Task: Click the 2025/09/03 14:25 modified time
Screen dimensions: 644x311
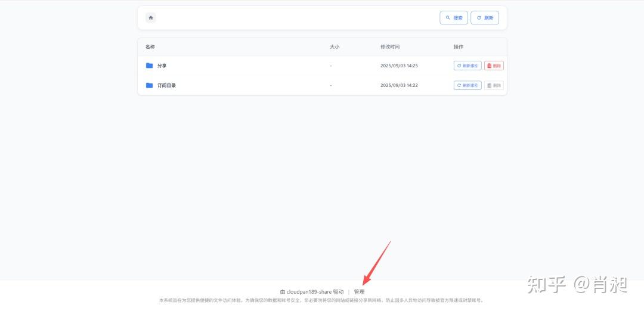Action: (399, 66)
